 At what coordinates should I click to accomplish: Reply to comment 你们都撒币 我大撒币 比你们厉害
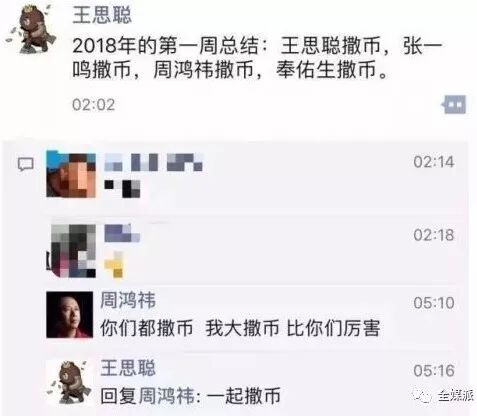pyautogui.click(x=240, y=328)
